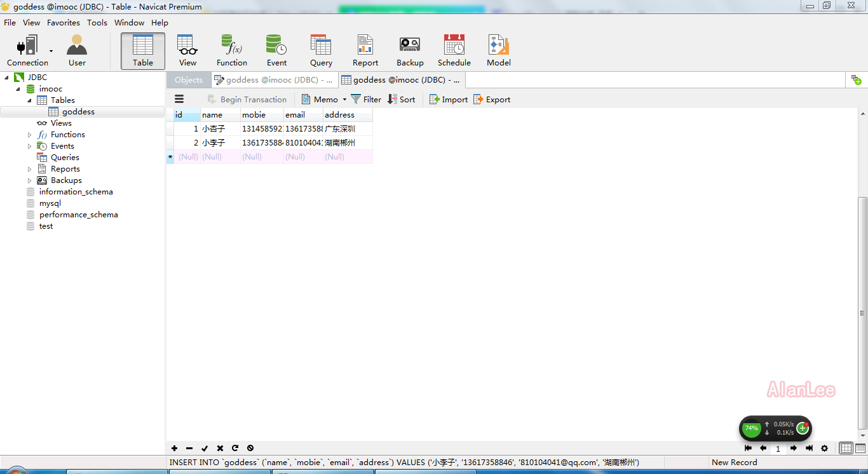Open the Connection tool

point(27,51)
